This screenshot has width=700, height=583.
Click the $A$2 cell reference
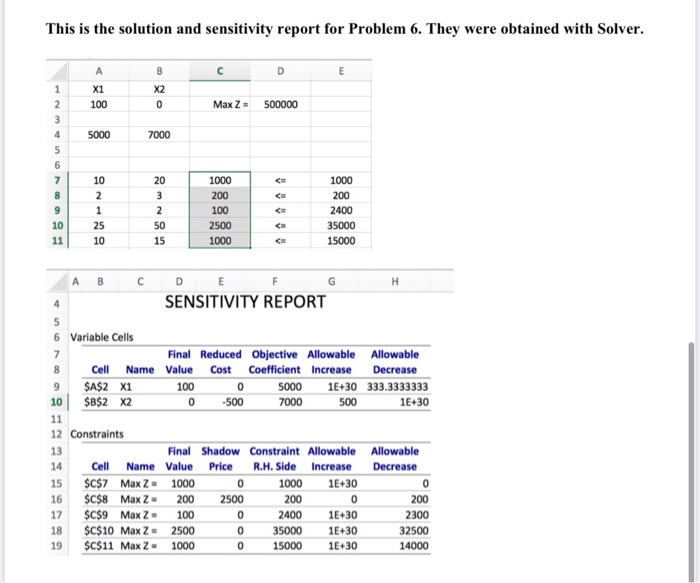[96, 387]
